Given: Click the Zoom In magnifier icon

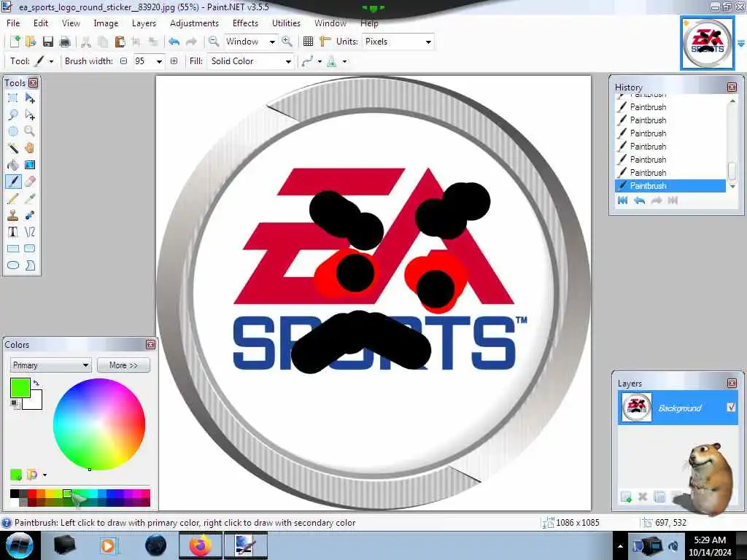Looking at the screenshot, I should [x=287, y=42].
